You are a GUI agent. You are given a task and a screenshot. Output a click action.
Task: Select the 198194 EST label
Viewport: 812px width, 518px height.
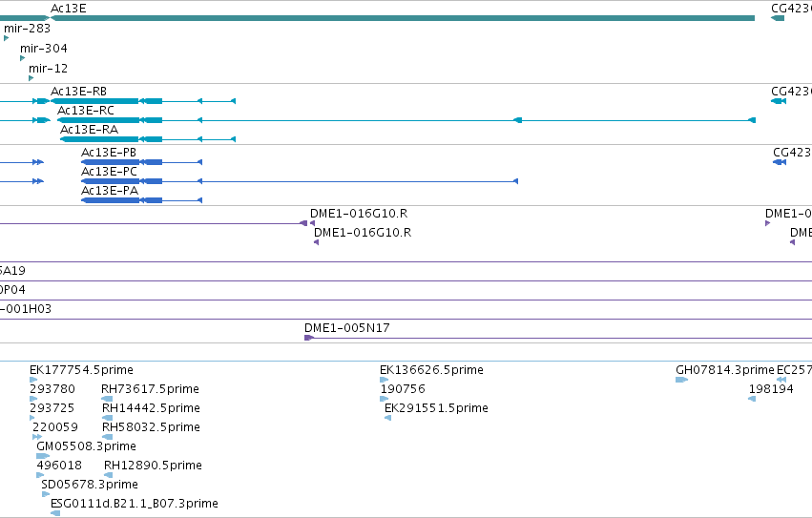point(771,389)
